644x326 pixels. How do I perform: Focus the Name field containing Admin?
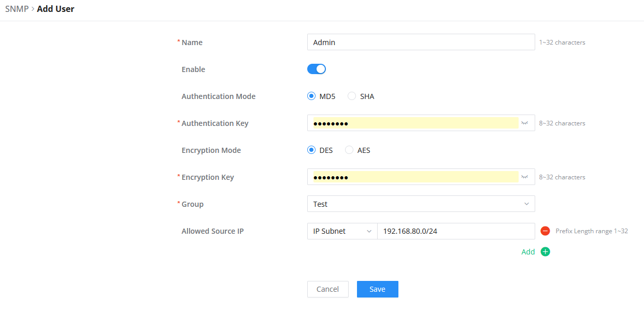coord(421,42)
